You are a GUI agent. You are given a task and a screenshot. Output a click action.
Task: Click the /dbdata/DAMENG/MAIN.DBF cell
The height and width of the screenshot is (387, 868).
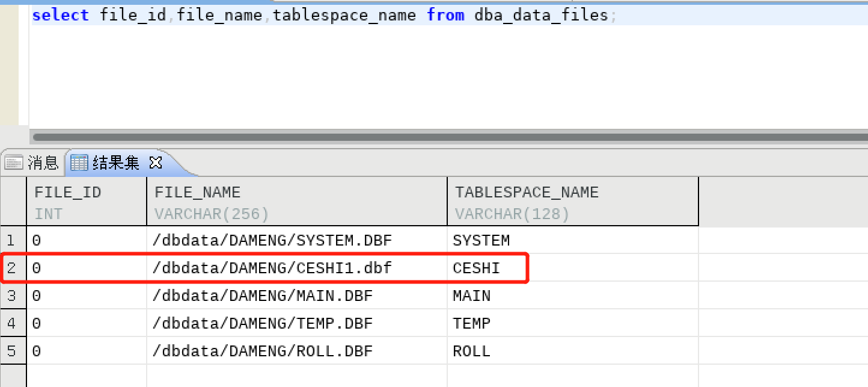tap(297, 296)
